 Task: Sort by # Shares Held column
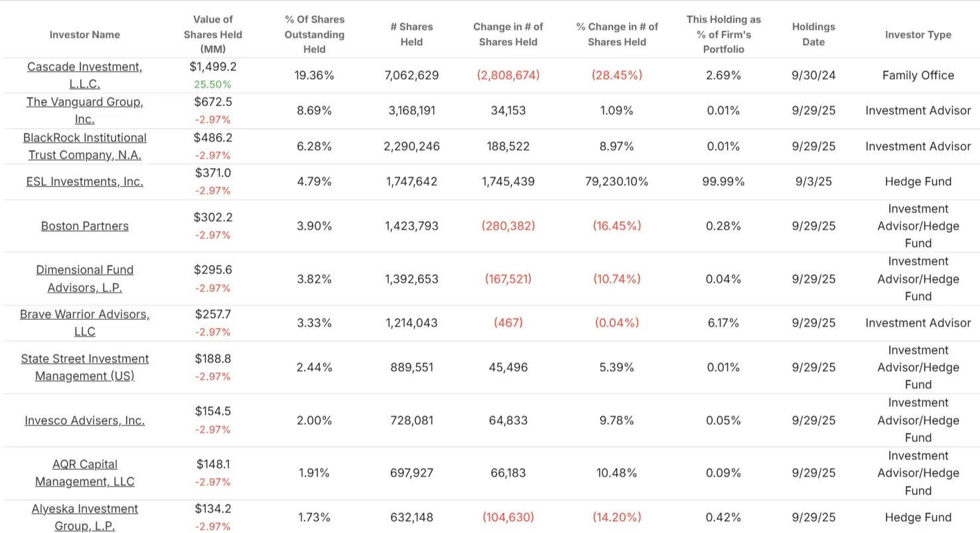click(x=411, y=35)
